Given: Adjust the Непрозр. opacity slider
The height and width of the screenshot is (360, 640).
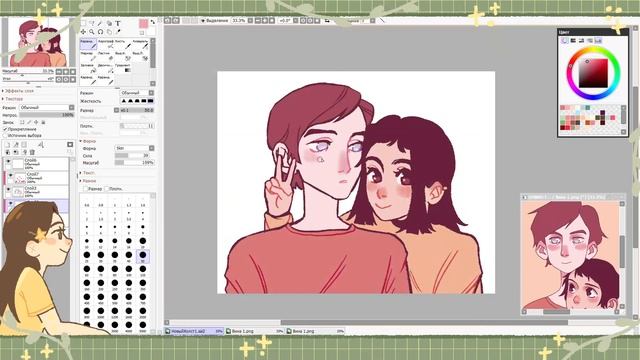Looking at the screenshot, I should tap(47, 115).
